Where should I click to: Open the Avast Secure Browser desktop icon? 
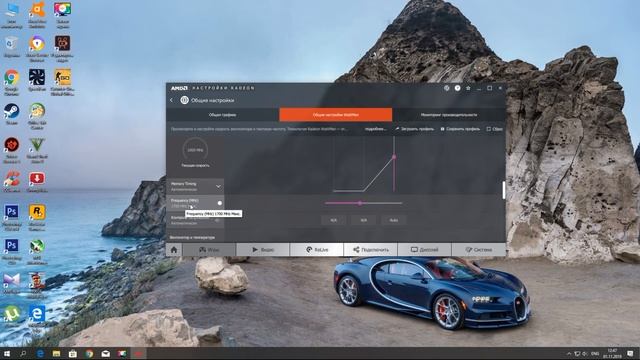[x=37, y=48]
